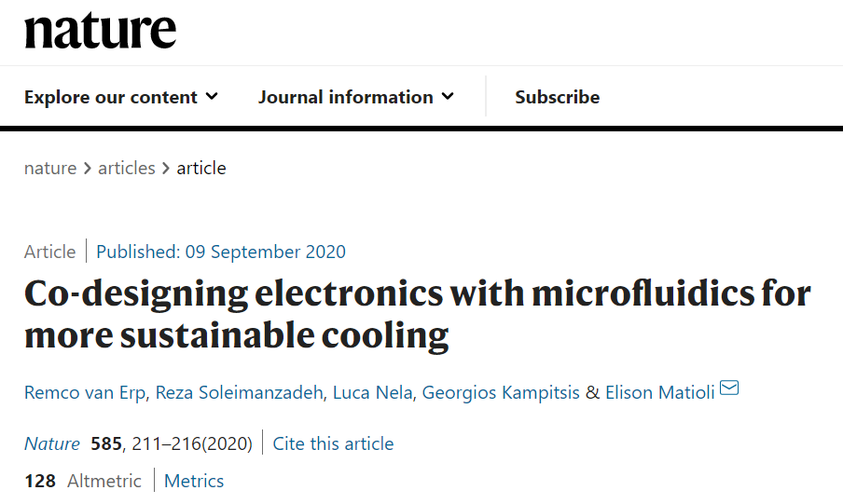Select author Luca Nela
The width and height of the screenshot is (843, 504).
[371, 392]
